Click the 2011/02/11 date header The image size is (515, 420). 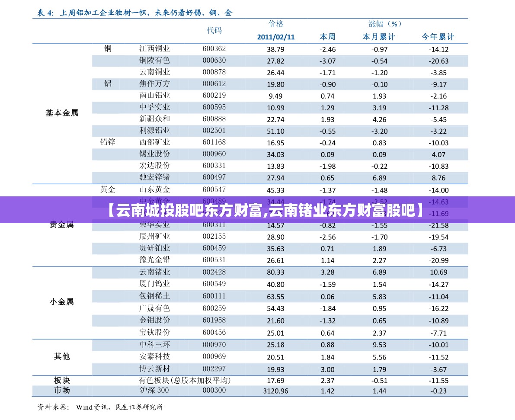[275, 37]
